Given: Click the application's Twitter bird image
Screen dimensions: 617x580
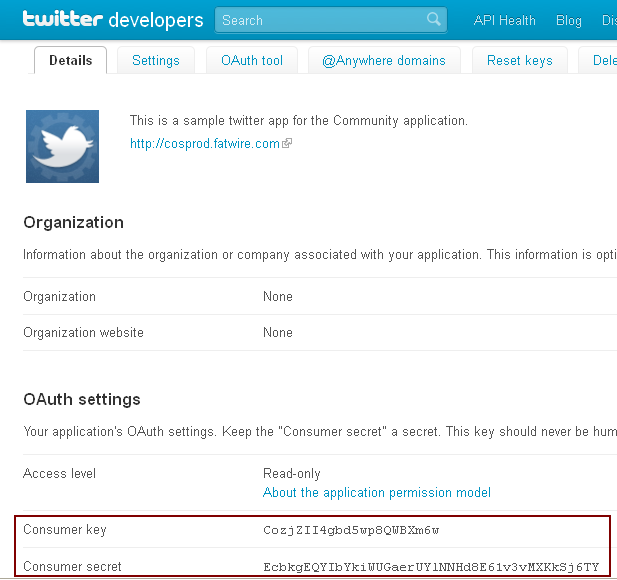Looking at the screenshot, I should 62,146.
